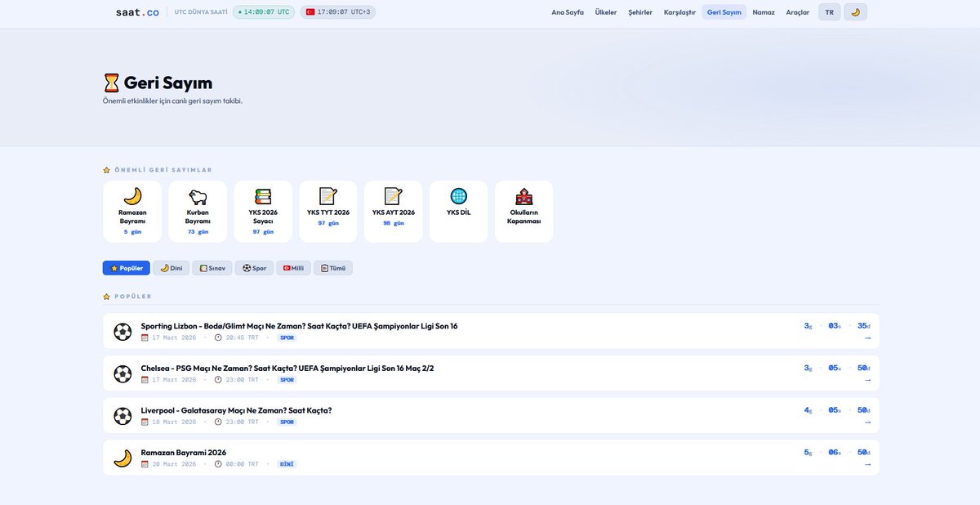
Task: Click calendar icon in Sporting Lizbon row
Action: [145, 337]
